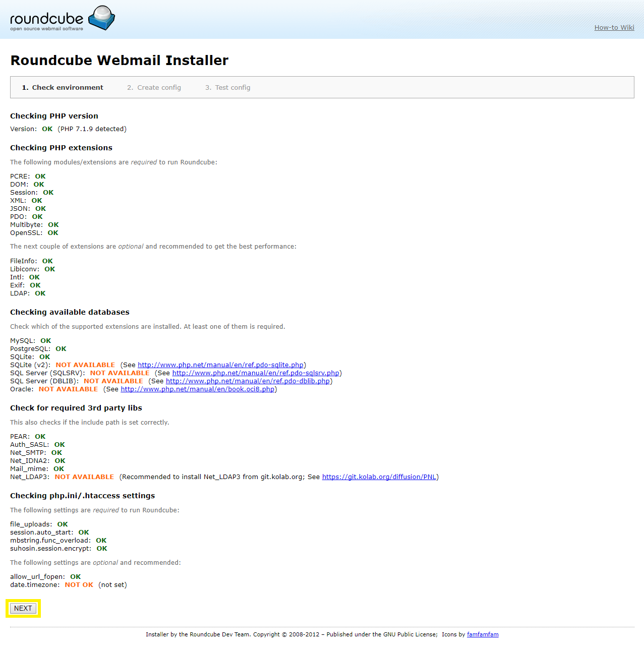Click the Exif OK row
Image resolution: width=644 pixels, height=649 pixels.
pyautogui.click(x=25, y=285)
